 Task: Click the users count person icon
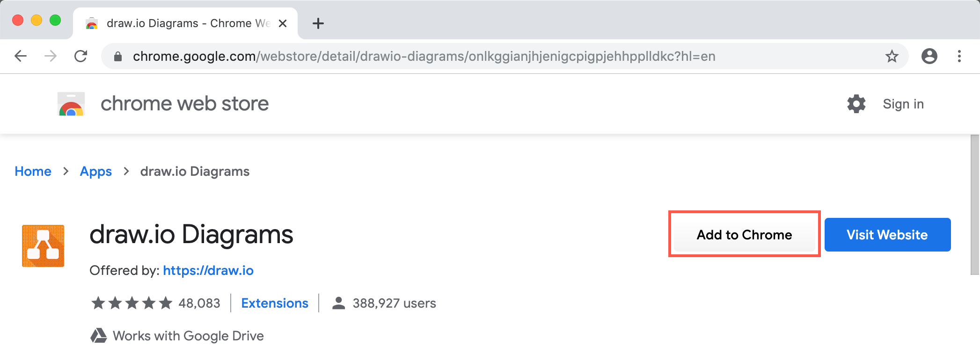(x=338, y=303)
